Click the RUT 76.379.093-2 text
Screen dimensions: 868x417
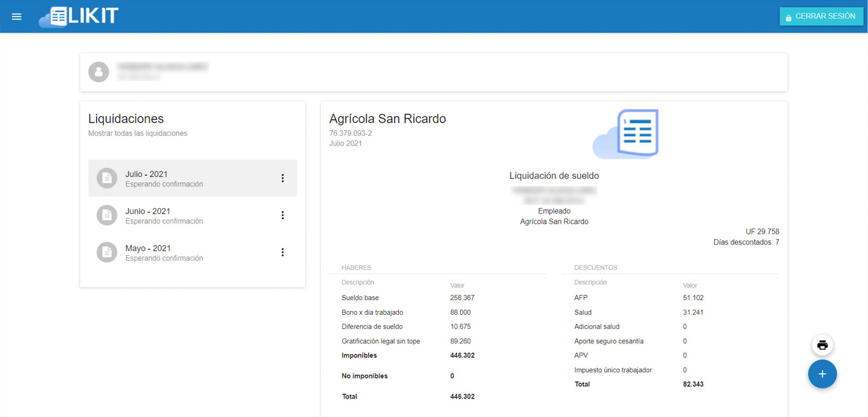[x=351, y=133]
